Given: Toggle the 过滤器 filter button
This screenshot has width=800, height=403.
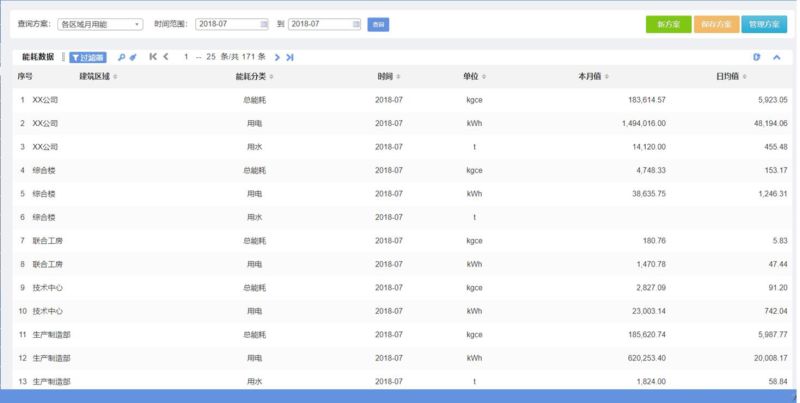Looking at the screenshot, I should pyautogui.click(x=88, y=57).
